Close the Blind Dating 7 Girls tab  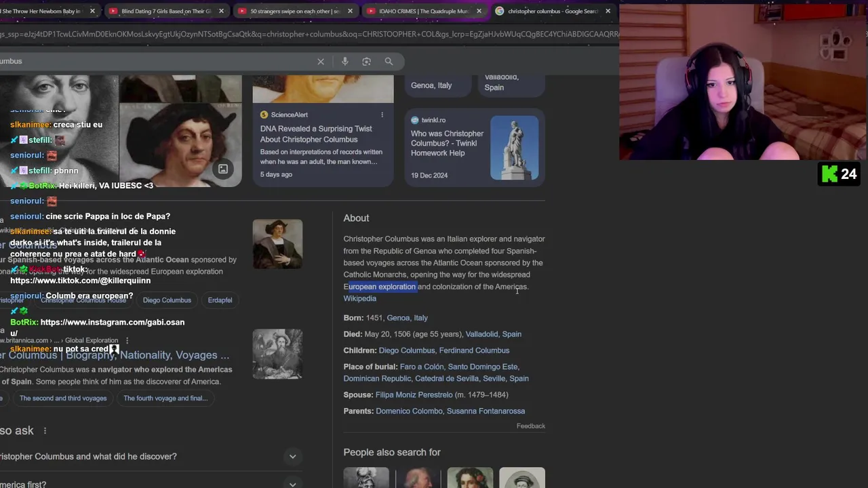pos(221,11)
